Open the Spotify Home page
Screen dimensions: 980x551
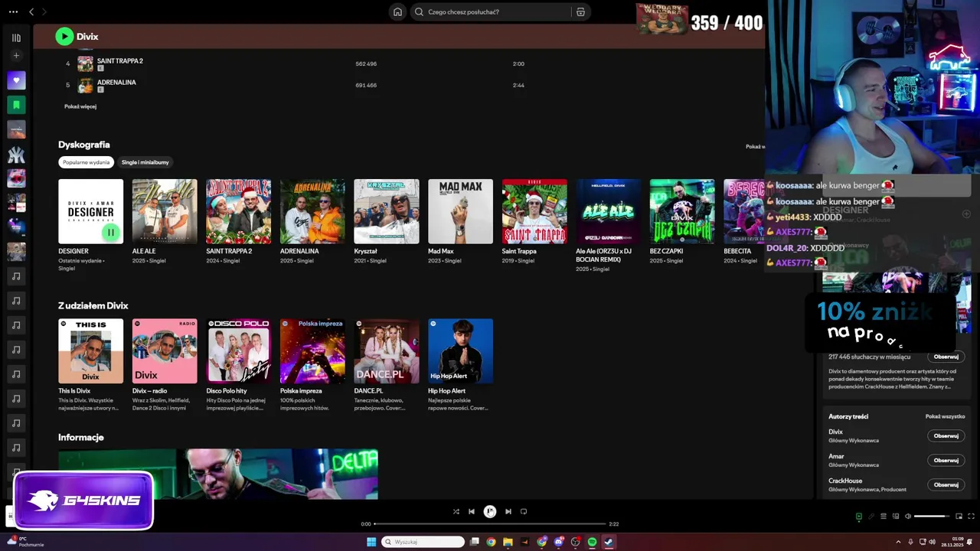(x=397, y=11)
